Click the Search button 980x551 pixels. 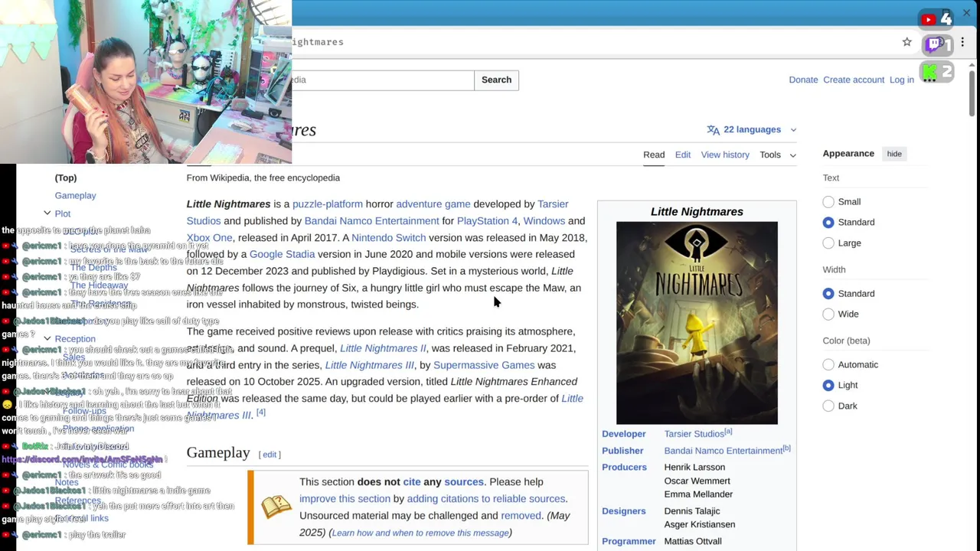496,80
